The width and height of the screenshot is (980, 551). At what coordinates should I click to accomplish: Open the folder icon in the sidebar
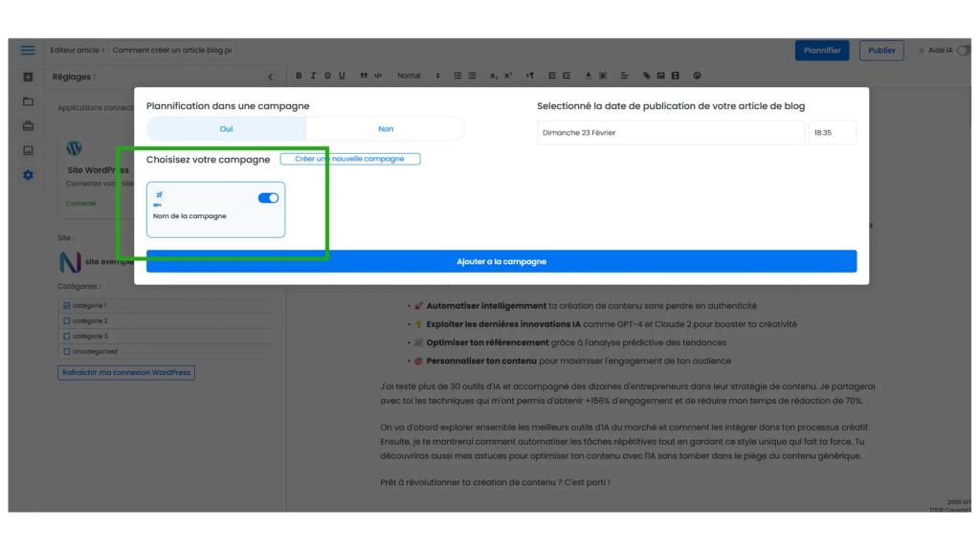coord(28,101)
